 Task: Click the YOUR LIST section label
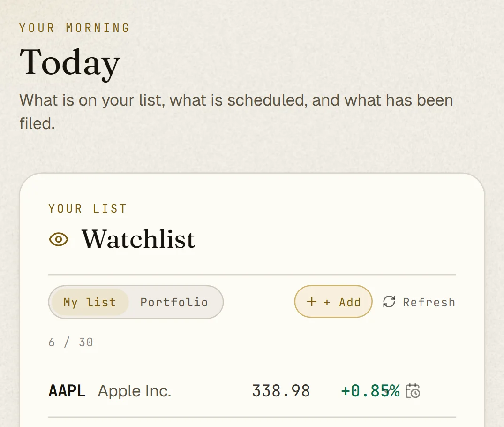(x=88, y=208)
